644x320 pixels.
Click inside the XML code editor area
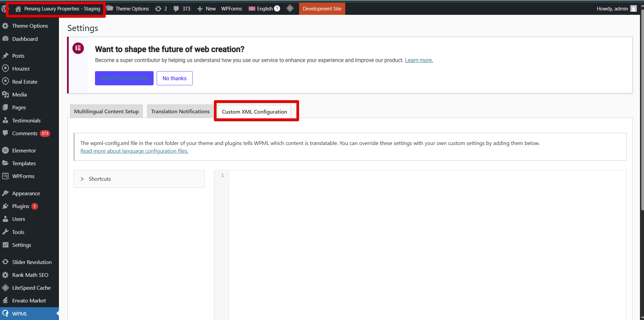click(x=427, y=245)
